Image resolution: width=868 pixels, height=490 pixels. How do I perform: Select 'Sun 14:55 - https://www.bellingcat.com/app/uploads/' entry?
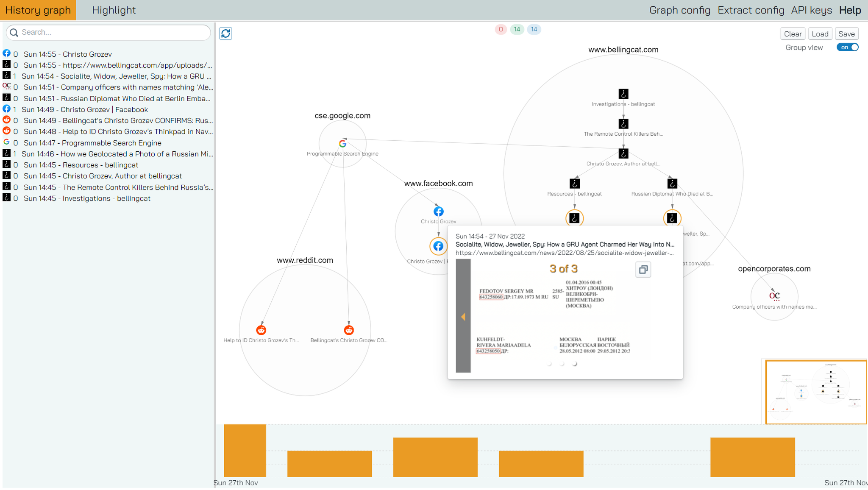coord(108,65)
